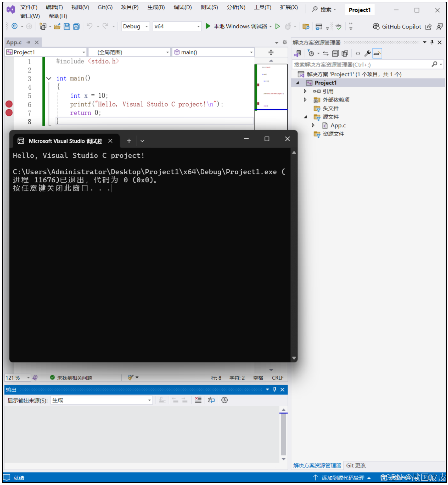Open the 调试(D) menu
This screenshot has height=485, width=448.
pyautogui.click(x=183, y=7)
